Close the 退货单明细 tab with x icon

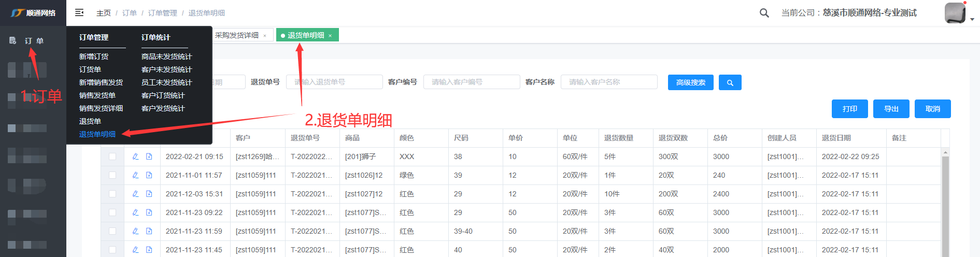(x=330, y=36)
